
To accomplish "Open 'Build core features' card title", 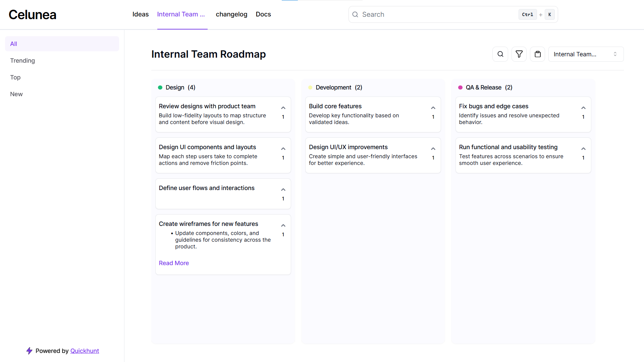I will point(335,106).
